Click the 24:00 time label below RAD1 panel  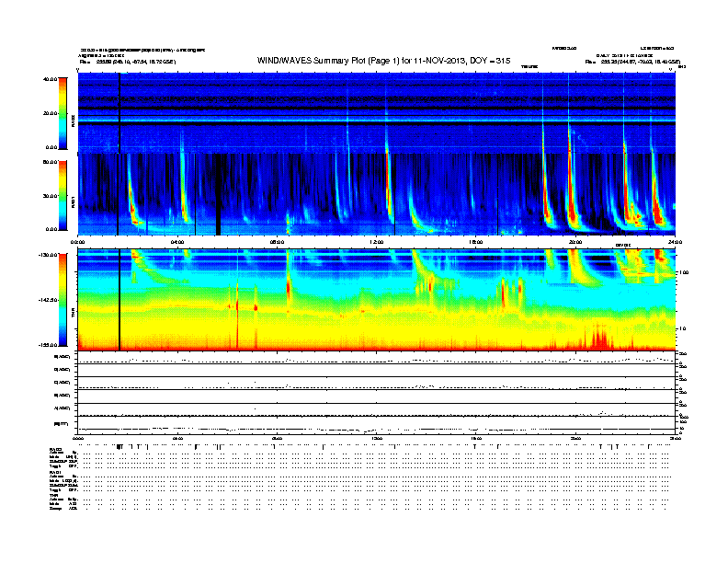tap(675, 242)
